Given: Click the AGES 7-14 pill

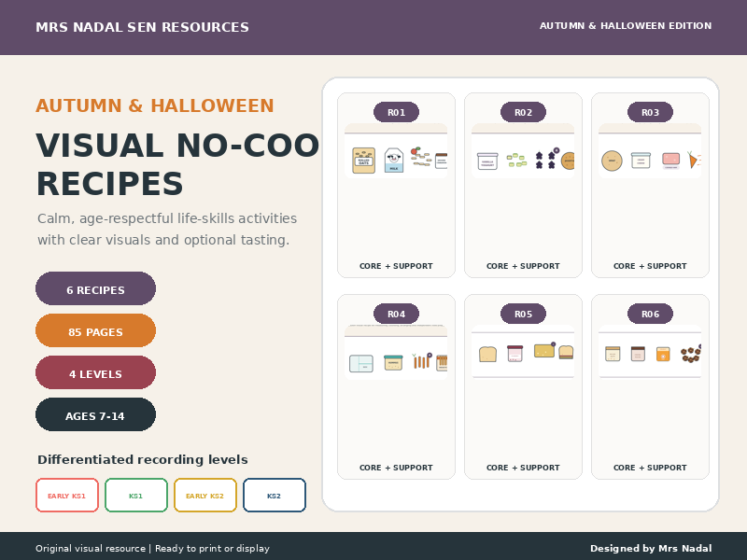Looking at the screenshot, I should 96,414.
